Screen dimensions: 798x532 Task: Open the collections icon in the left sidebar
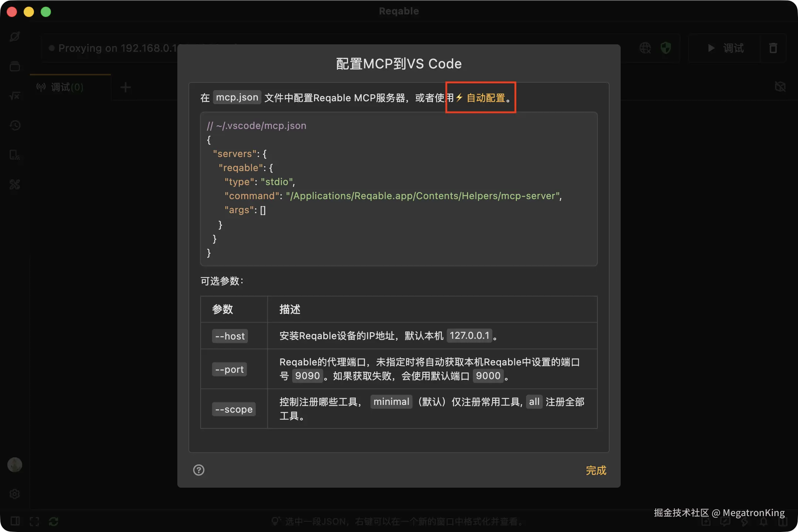tap(15, 66)
